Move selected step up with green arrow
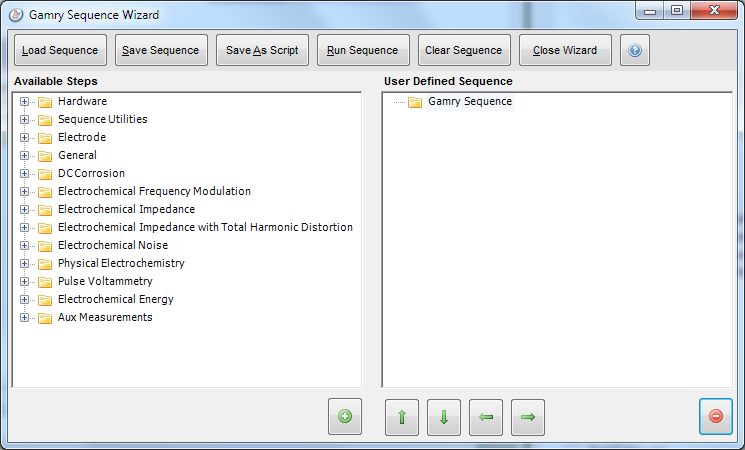Image resolution: width=745 pixels, height=450 pixels. (402, 417)
